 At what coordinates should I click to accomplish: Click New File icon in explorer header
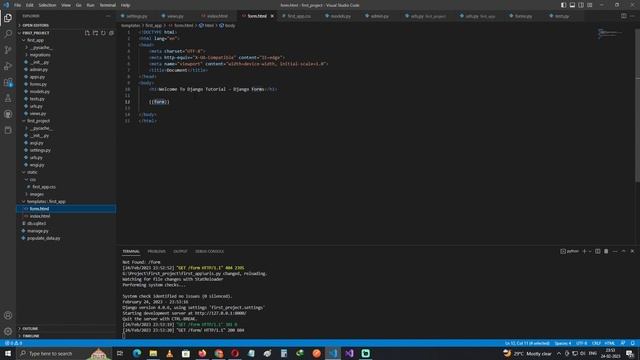87,33
